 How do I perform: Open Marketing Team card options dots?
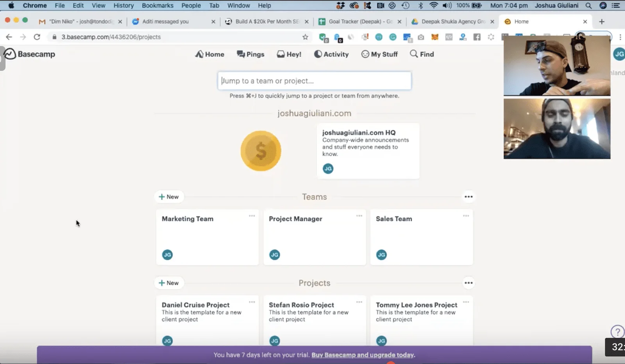(x=252, y=216)
